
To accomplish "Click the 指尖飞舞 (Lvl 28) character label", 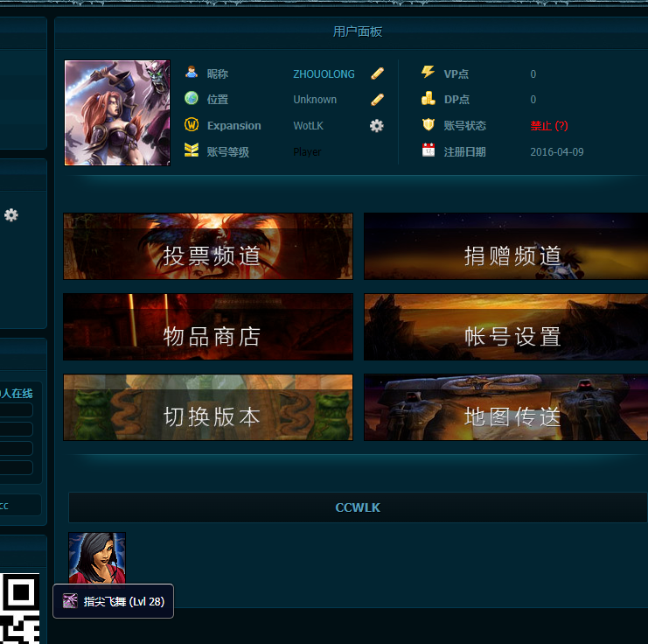I will click(124, 601).
